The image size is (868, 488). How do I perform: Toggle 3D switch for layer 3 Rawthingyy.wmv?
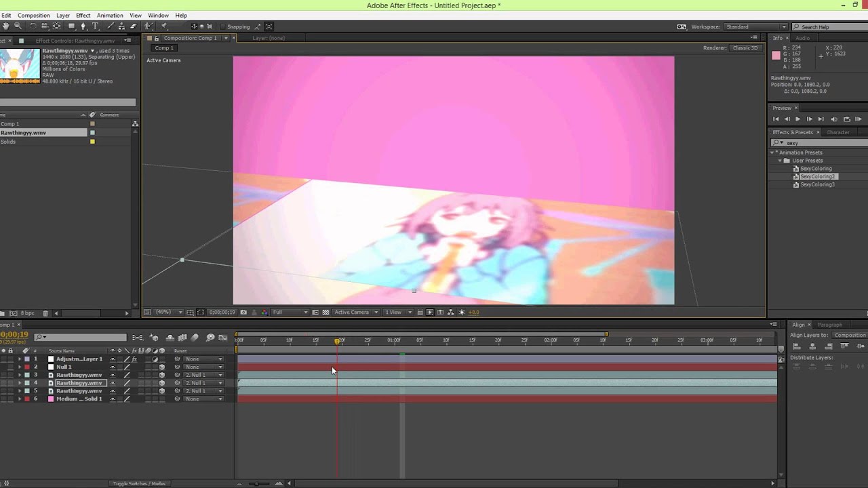(x=161, y=375)
